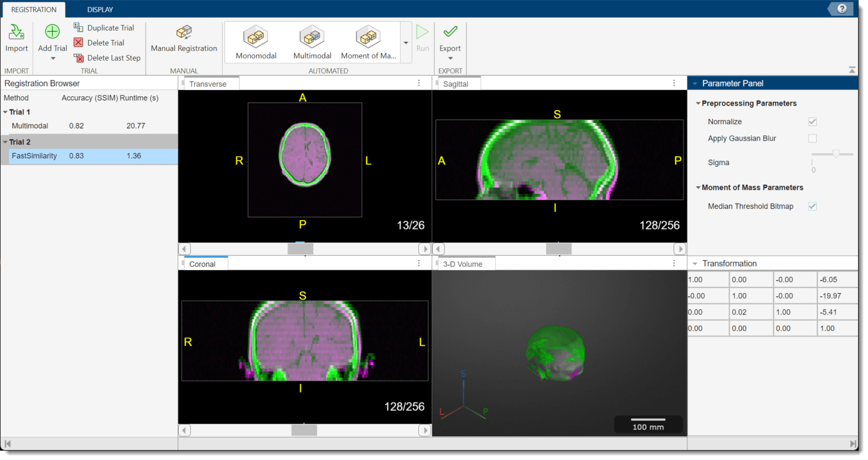The width and height of the screenshot is (868, 460).
Task: Click the Delete Trial icon
Action: point(78,42)
